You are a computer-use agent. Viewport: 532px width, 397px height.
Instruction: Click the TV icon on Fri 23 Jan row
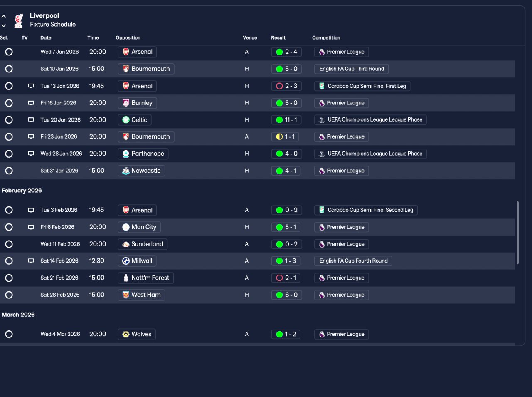point(31,136)
